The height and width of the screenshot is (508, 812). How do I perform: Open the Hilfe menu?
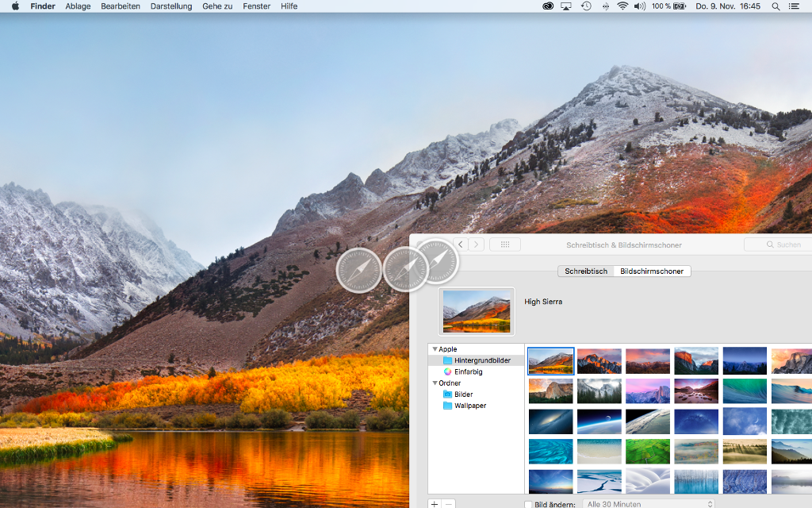(x=289, y=6)
